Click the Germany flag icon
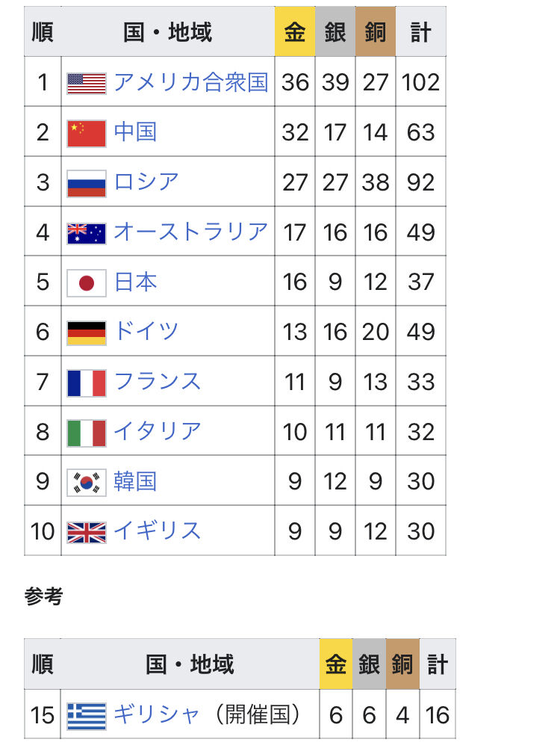Viewport: 560px width, 751px height. click(86, 333)
